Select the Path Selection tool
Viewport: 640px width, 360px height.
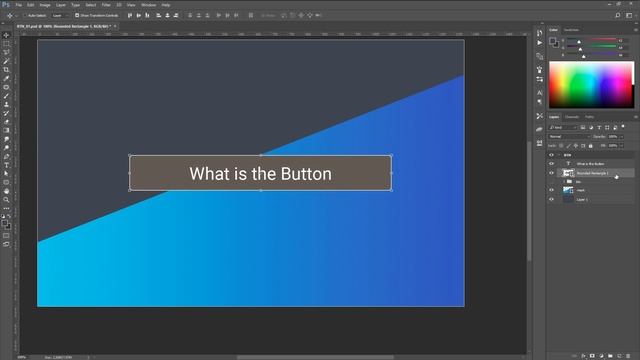(x=6, y=173)
